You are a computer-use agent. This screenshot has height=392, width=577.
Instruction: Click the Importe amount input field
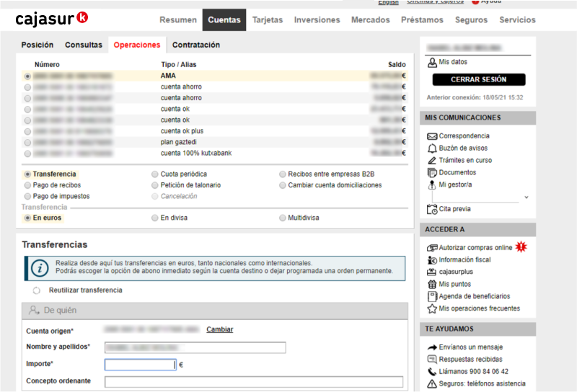(140, 365)
